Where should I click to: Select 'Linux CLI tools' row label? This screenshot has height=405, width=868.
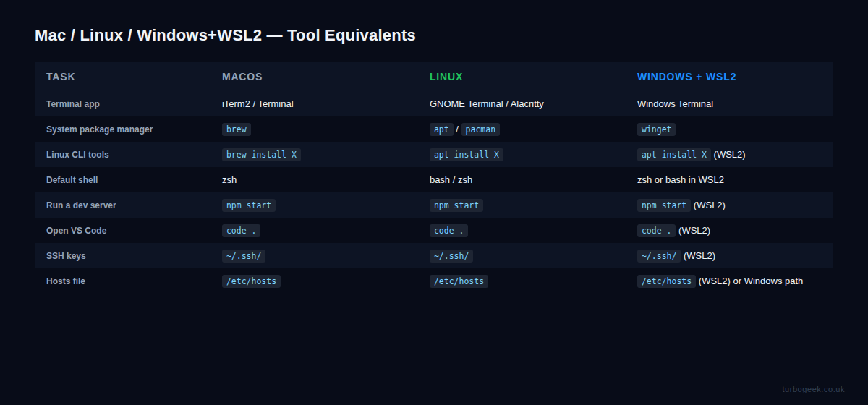click(77, 155)
